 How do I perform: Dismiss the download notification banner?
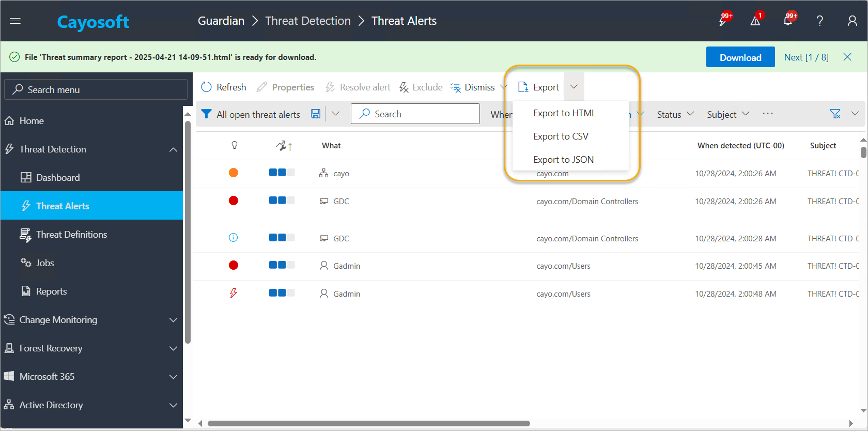[x=847, y=57]
